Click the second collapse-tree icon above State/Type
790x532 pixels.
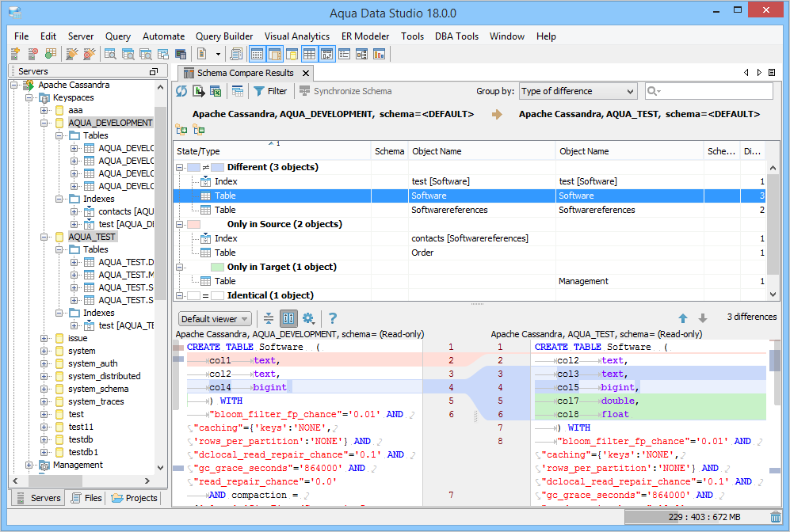tap(199, 130)
